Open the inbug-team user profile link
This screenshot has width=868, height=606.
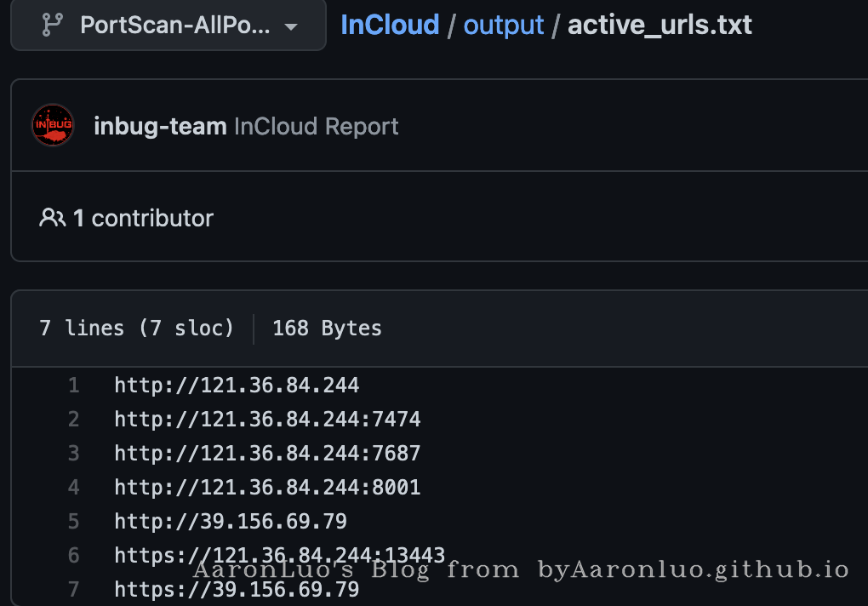(160, 127)
